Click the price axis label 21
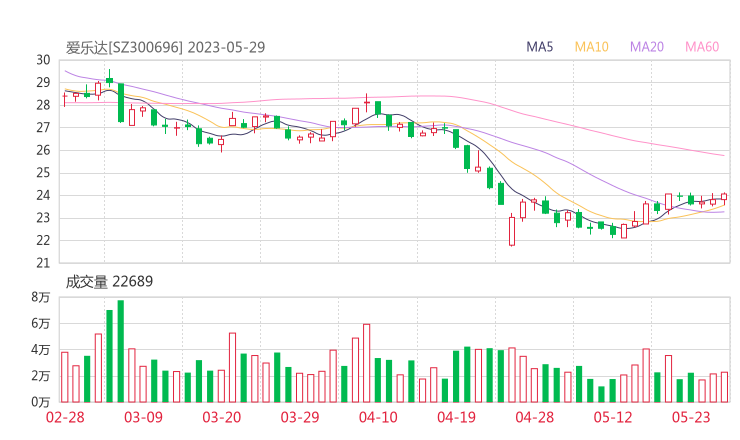Screen dimensions: 740x440 click(43, 263)
